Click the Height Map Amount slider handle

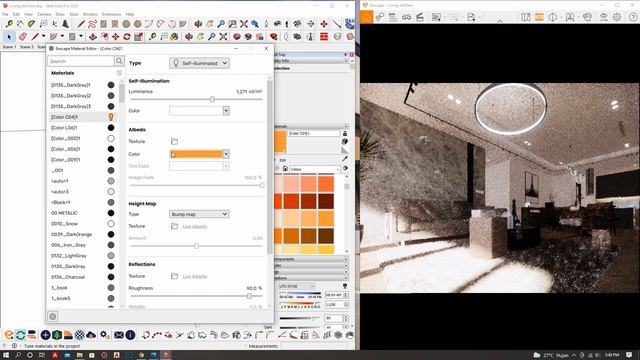[x=196, y=246]
